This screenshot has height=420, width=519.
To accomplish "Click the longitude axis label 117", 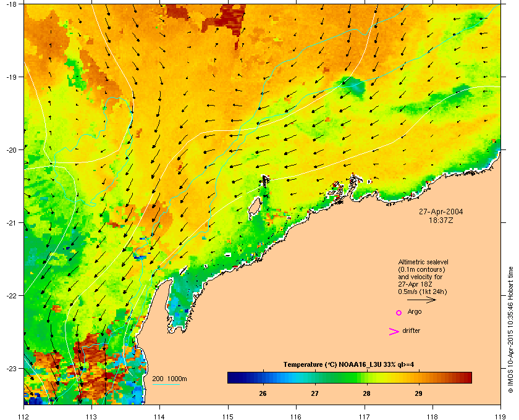I will point(365,417).
